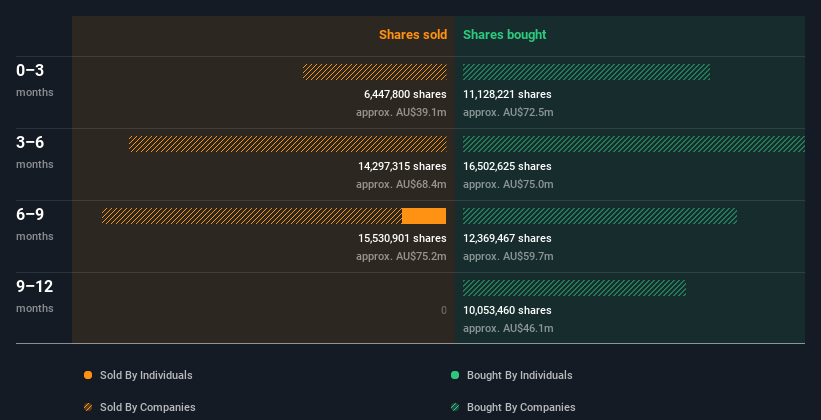Select the 16,502,625 shares value
This screenshot has width=821, height=420.
coord(507,166)
